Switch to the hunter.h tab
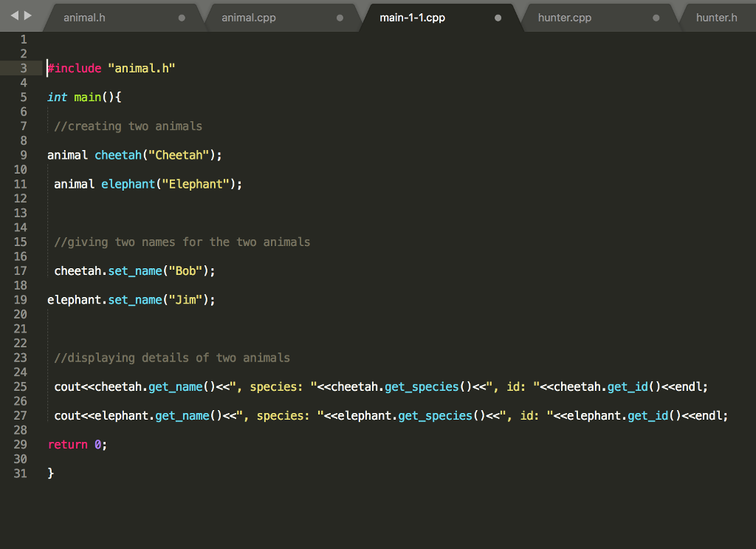 (x=716, y=18)
